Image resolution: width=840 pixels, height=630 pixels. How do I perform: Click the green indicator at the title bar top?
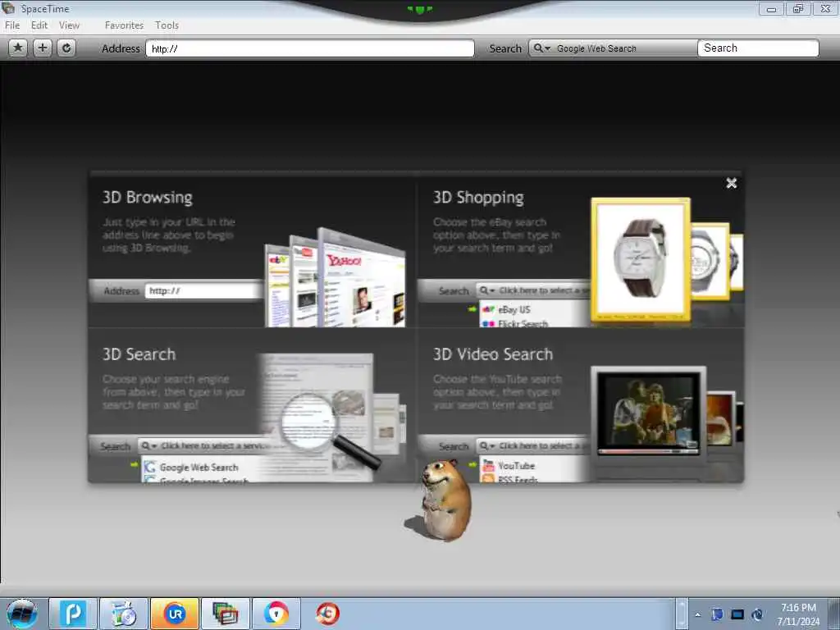(419, 9)
